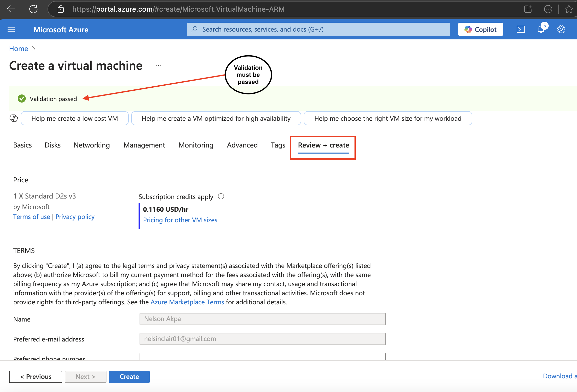
Task: Expand the breadcrumb chevron after Home
Action: click(34, 49)
